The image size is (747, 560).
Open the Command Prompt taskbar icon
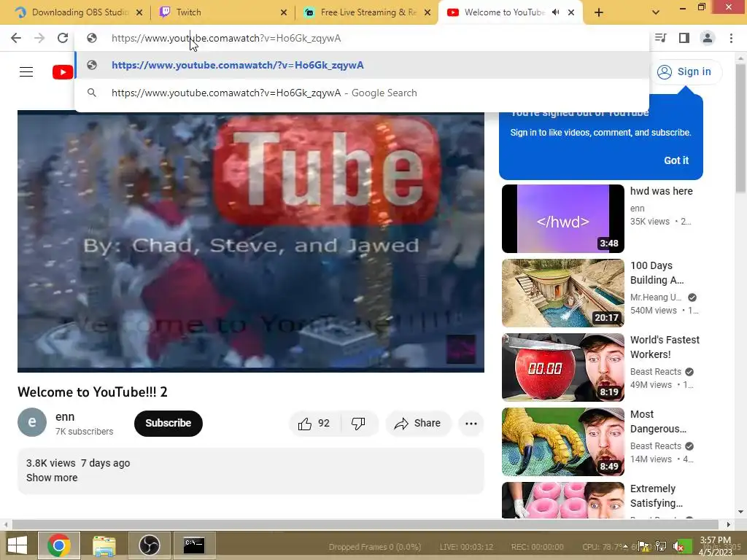[x=194, y=545]
